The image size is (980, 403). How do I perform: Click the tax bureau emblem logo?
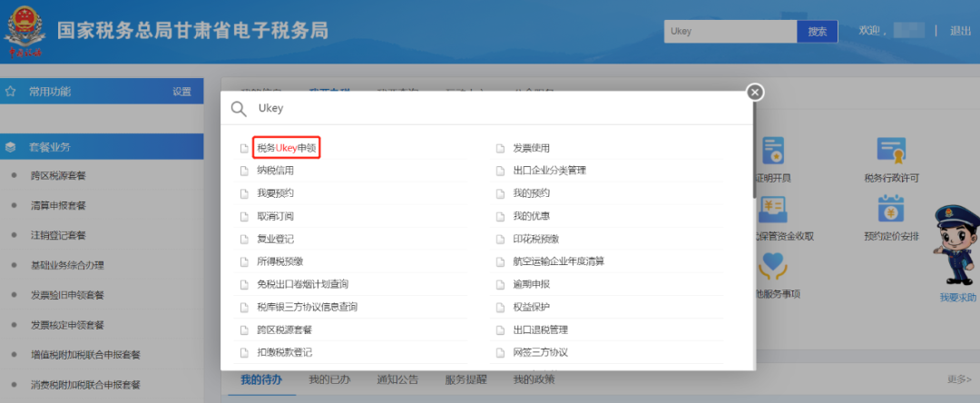[25, 31]
